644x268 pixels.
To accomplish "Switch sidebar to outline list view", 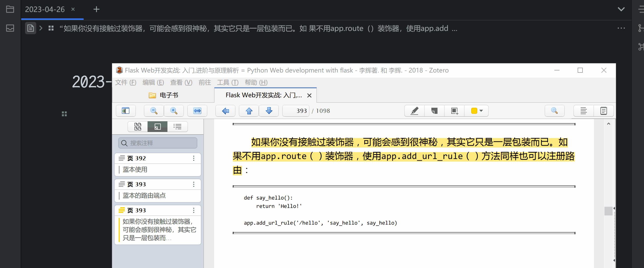I will click(x=177, y=127).
